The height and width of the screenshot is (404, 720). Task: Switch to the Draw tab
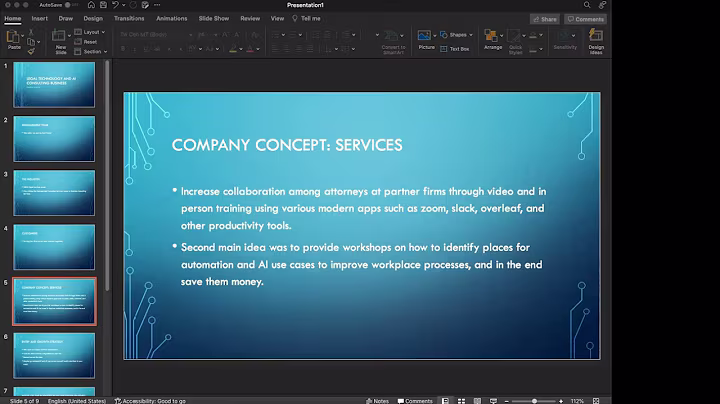[66, 18]
